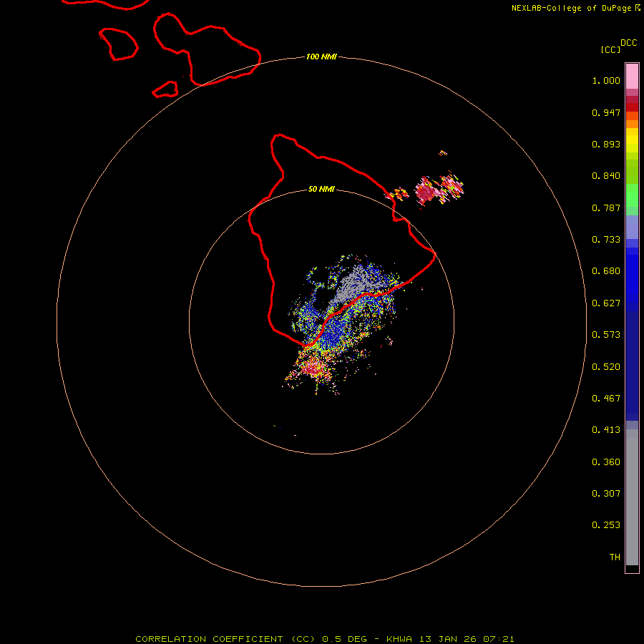
Task: Click the 0.893 color scale value
Action: point(606,144)
